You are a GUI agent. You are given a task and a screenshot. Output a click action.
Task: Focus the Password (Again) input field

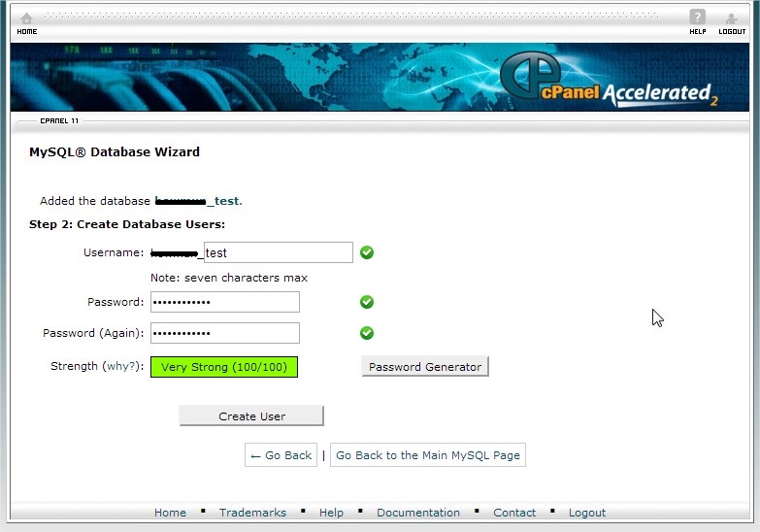point(225,333)
